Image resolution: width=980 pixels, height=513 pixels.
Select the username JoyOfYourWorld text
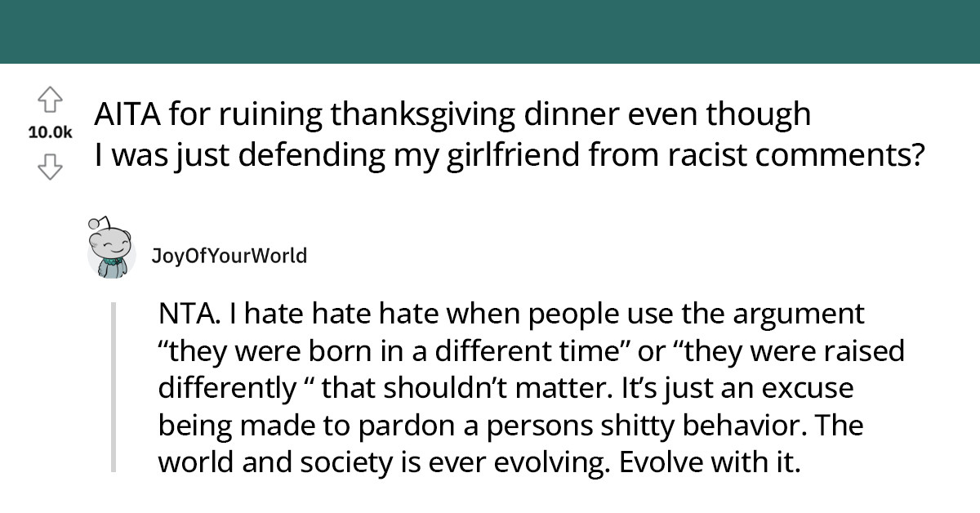tap(229, 255)
